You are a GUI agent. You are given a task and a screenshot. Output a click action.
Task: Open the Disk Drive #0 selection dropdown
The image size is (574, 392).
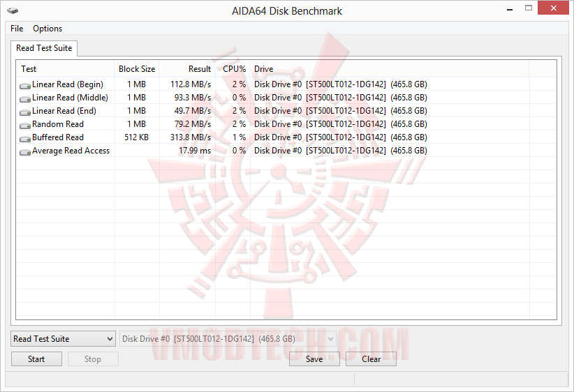(x=228, y=339)
